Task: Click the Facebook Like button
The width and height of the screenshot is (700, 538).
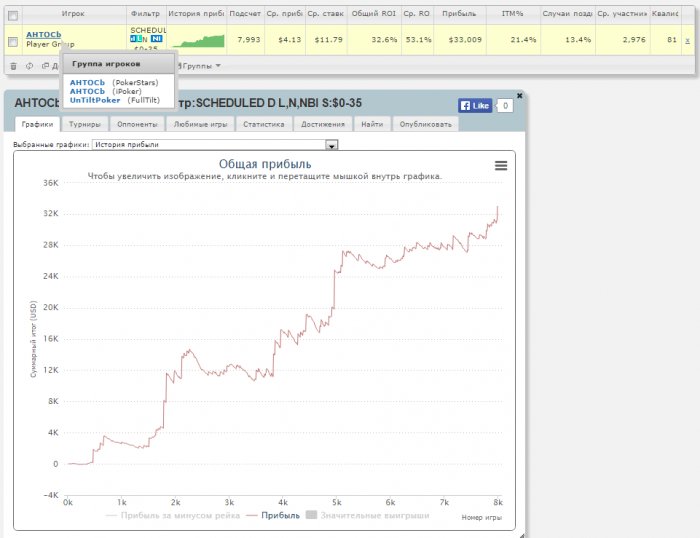Action: tap(474, 105)
